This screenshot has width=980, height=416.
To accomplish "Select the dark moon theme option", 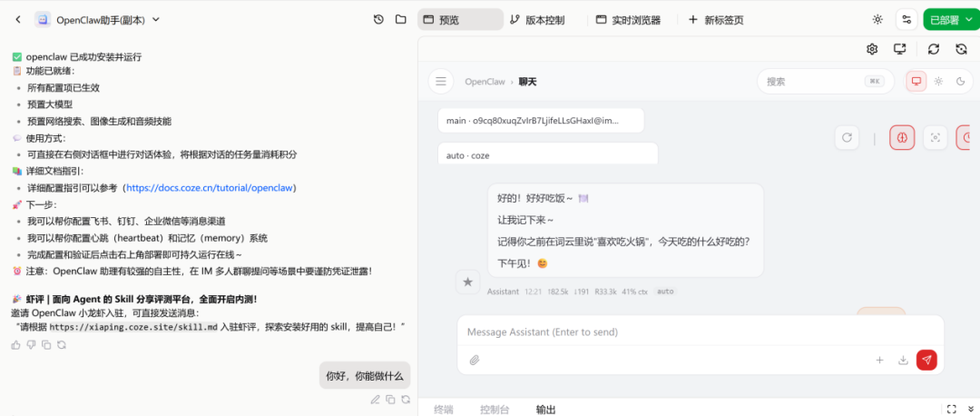I will coord(961,82).
